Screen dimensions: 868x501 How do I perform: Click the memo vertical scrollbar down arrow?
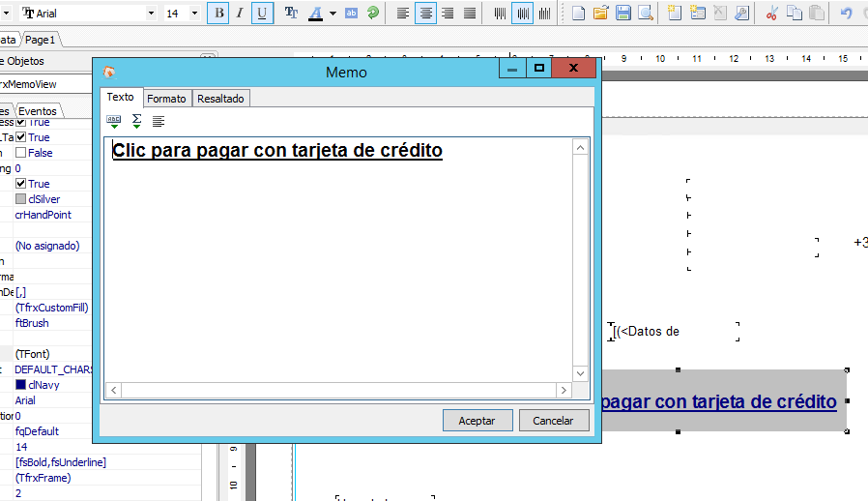click(580, 373)
